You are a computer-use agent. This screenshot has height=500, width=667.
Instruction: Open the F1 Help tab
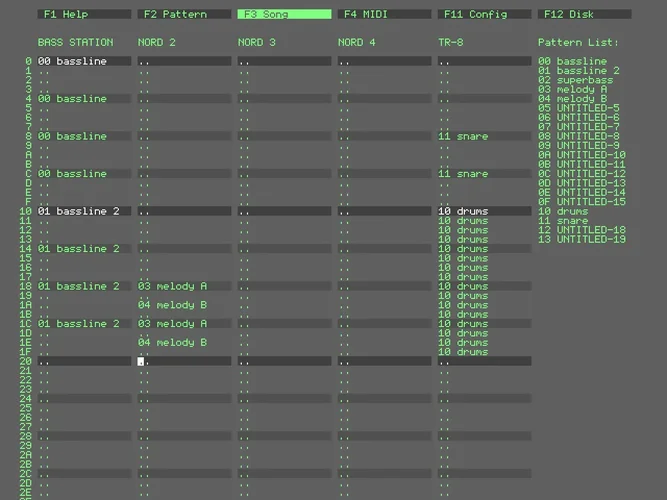click(x=84, y=14)
